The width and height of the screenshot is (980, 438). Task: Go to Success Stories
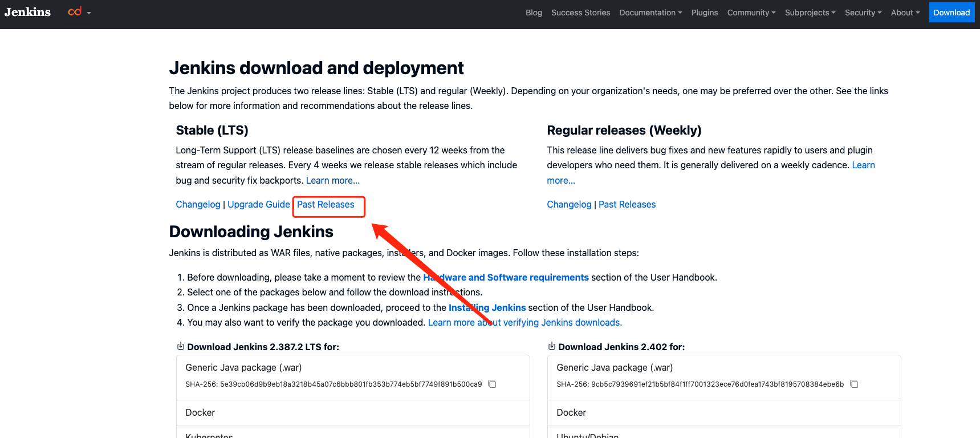click(x=580, y=13)
